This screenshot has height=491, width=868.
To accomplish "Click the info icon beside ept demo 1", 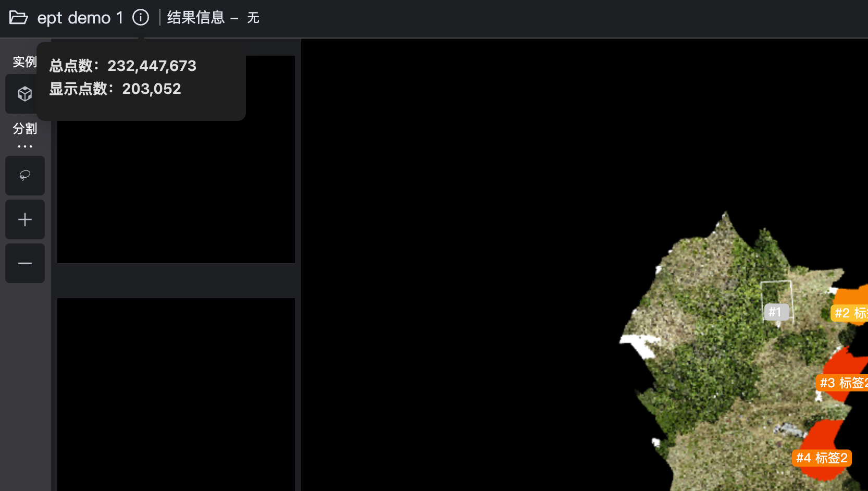I will pyautogui.click(x=141, y=18).
